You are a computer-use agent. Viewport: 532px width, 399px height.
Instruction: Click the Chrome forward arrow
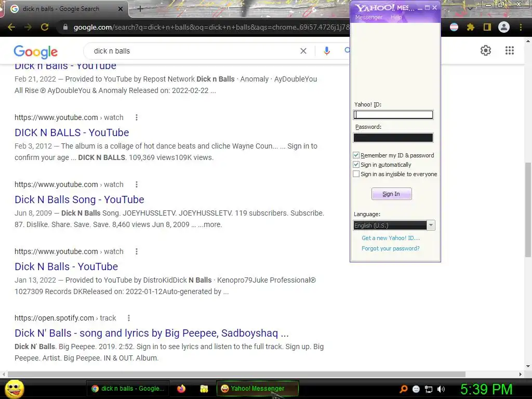pyautogui.click(x=28, y=27)
